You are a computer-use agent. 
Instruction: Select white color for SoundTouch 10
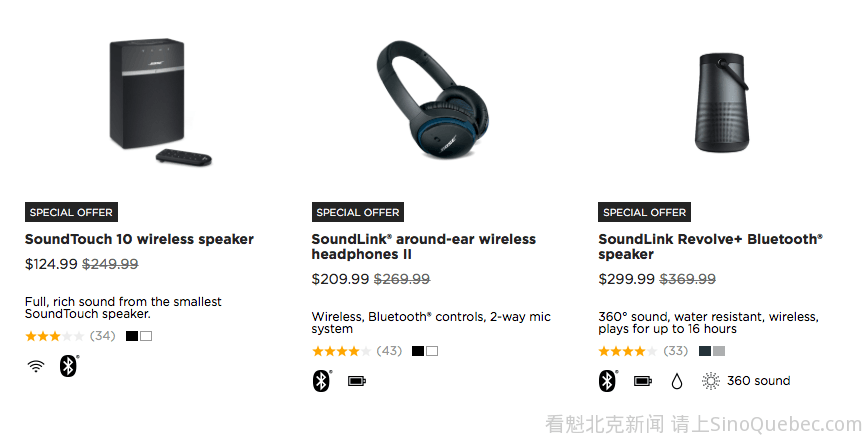(x=146, y=336)
